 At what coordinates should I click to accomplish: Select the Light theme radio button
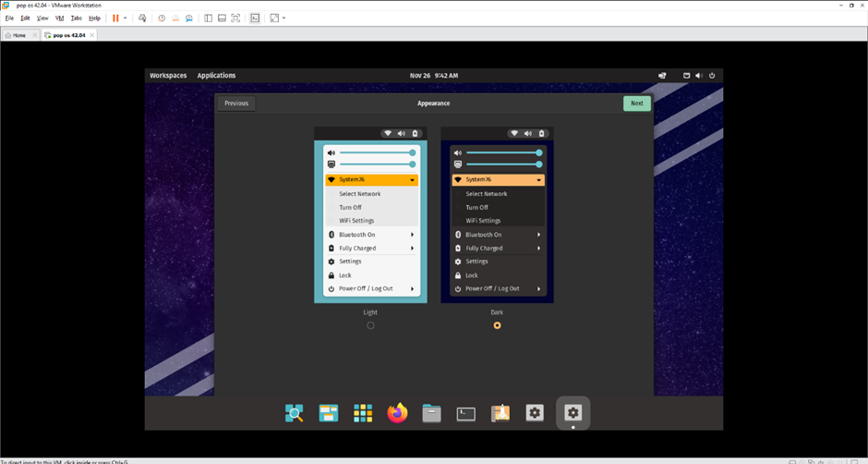coord(370,325)
